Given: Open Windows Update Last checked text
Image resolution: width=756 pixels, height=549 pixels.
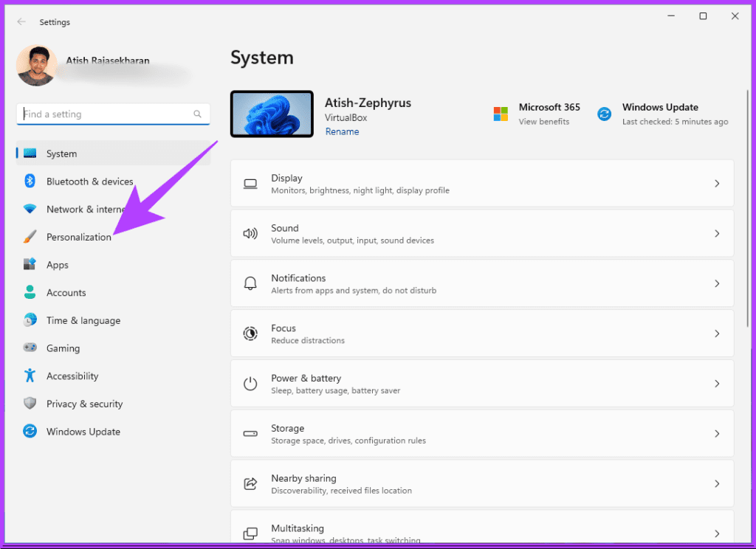Looking at the screenshot, I should (675, 122).
